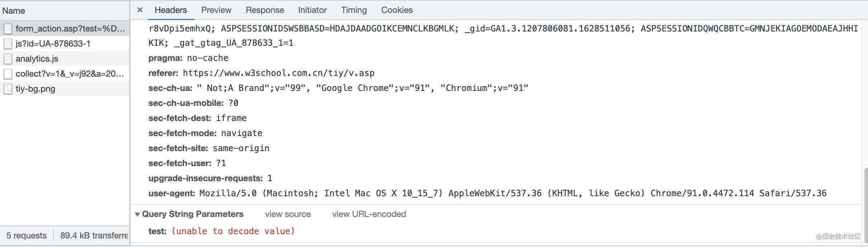868x247 pixels.
Task: Click the tiy-bg.png image file icon
Action: click(x=8, y=89)
